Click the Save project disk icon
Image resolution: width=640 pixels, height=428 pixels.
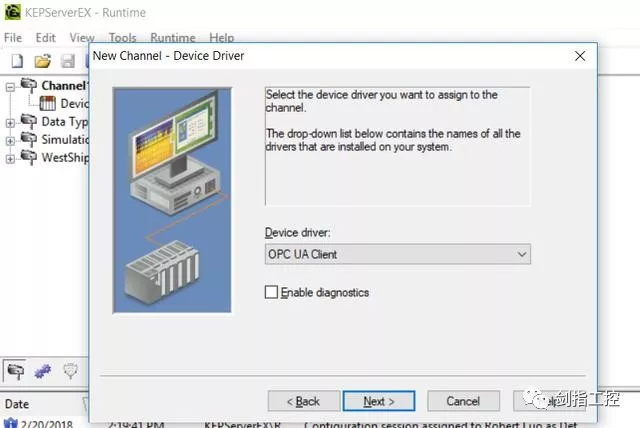[68, 62]
